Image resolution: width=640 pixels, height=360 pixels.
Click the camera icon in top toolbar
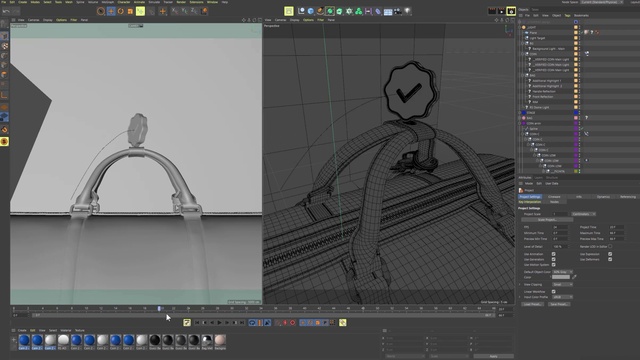[x=398, y=11]
